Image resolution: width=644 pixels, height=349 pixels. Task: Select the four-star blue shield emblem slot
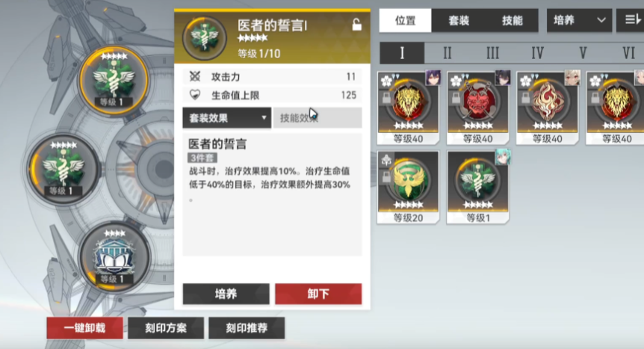tap(114, 258)
